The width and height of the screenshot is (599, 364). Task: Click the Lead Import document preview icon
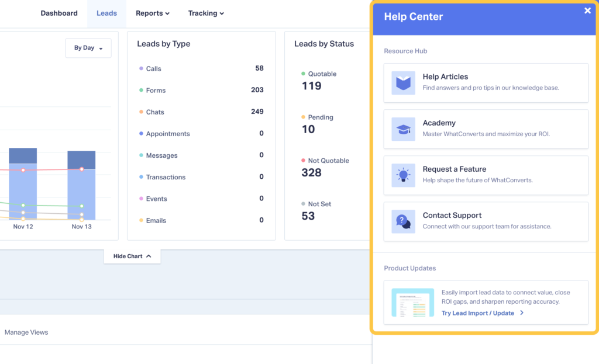coord(412,303)
